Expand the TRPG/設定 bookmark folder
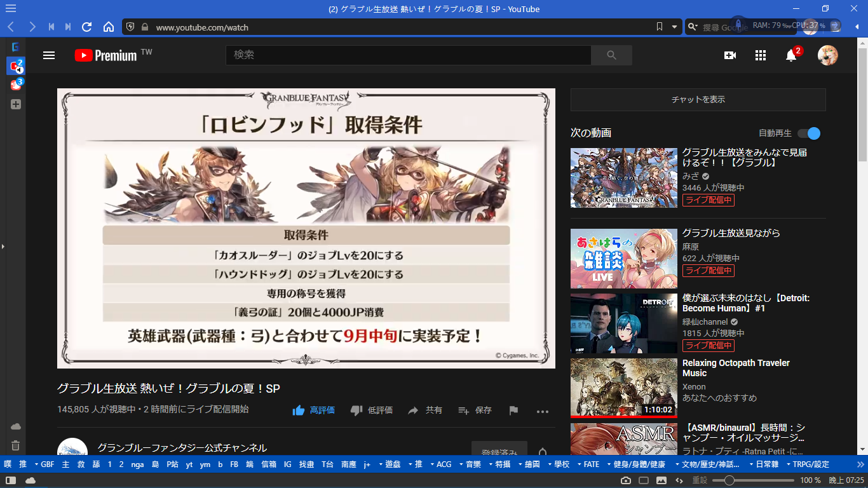This screenshot has width=868, height=488. 807,464
